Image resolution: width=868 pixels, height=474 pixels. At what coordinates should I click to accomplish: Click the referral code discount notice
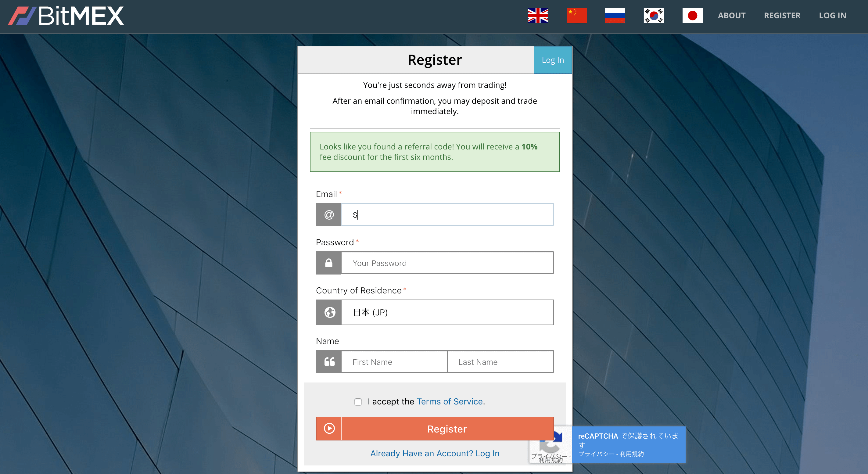coord(435,152)
